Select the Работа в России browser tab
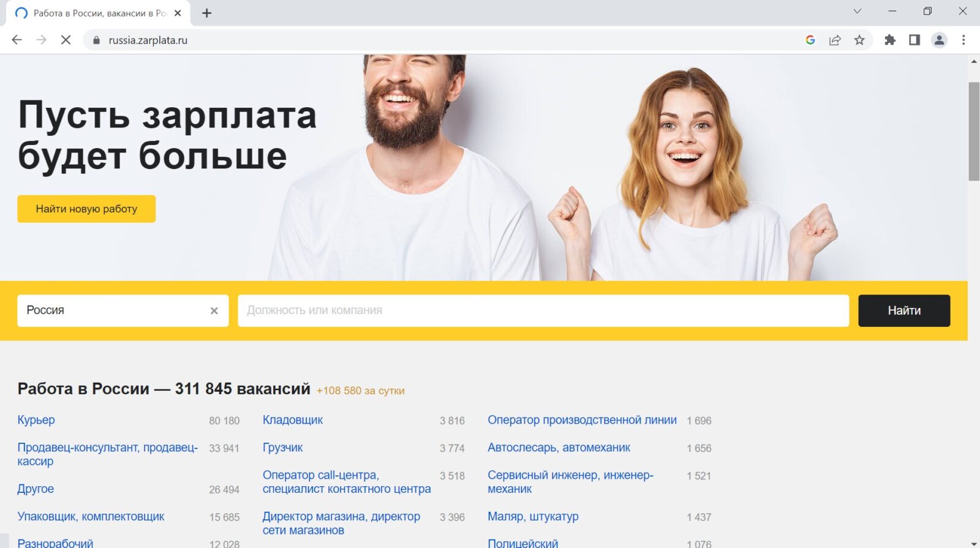 pos(98,13)
